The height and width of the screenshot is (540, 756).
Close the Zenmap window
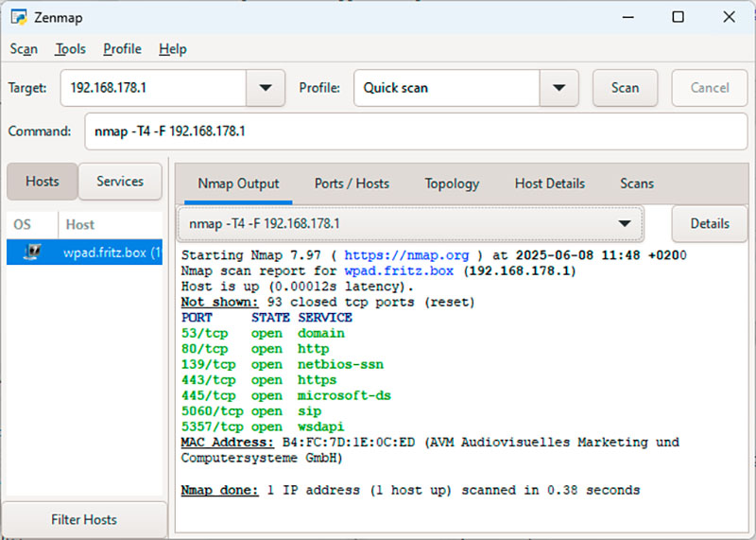(x=729, y=17)
